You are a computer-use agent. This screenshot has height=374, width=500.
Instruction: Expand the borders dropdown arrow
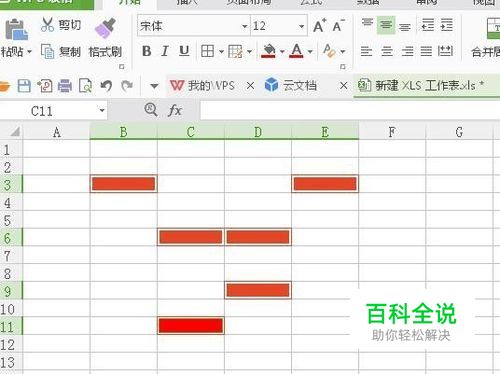pyautogui.click(x=221, y=52)
